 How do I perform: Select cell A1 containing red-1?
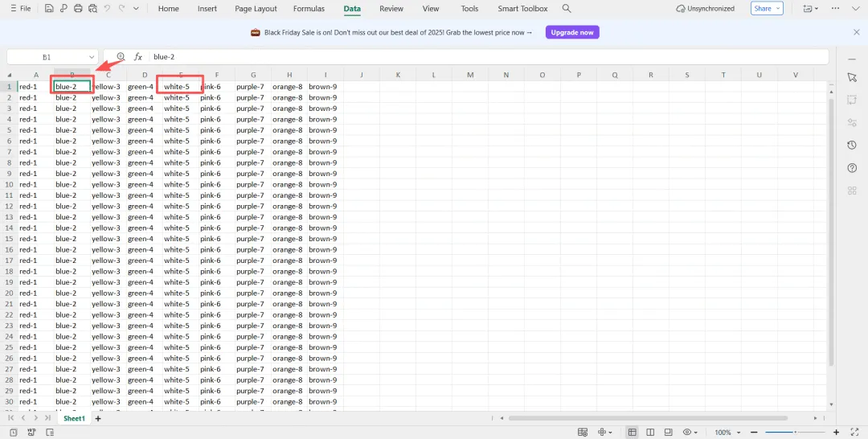(x=36, y=86)
